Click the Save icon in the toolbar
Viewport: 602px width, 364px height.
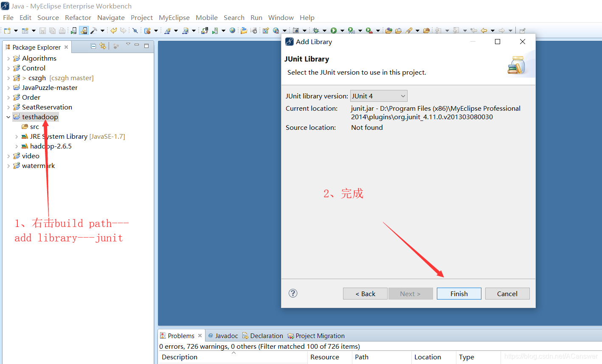coord(42,31)
